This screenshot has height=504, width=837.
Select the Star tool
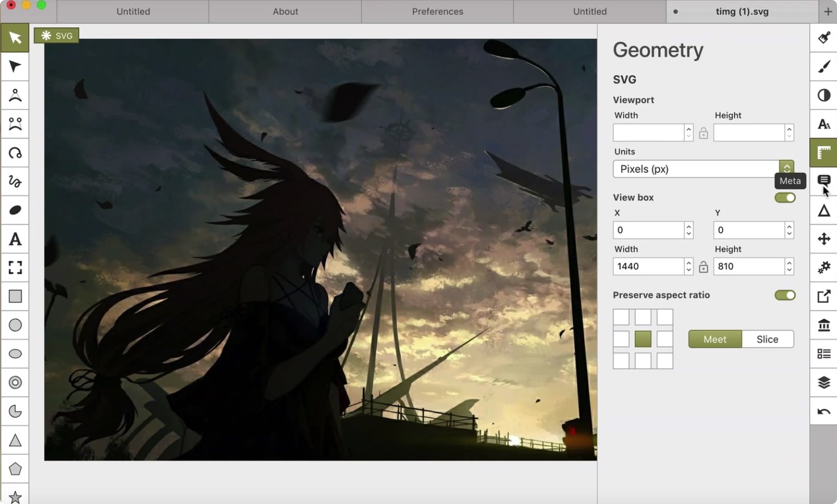15,496
